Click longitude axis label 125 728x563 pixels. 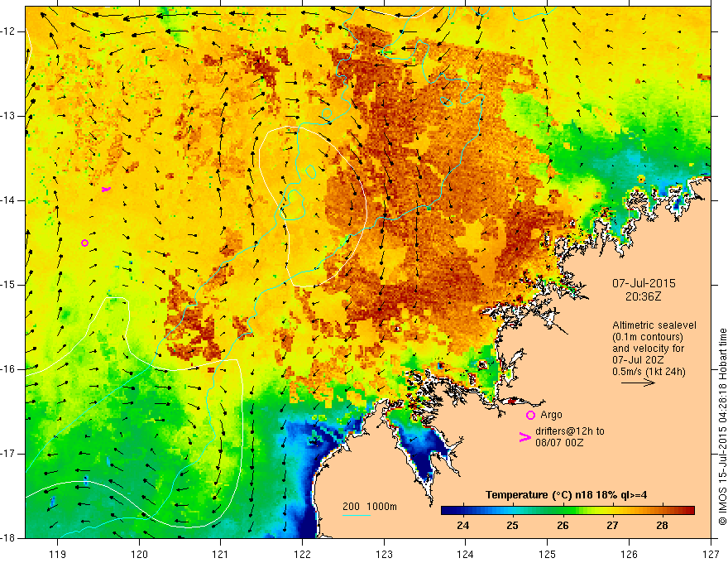click(548, 554)
